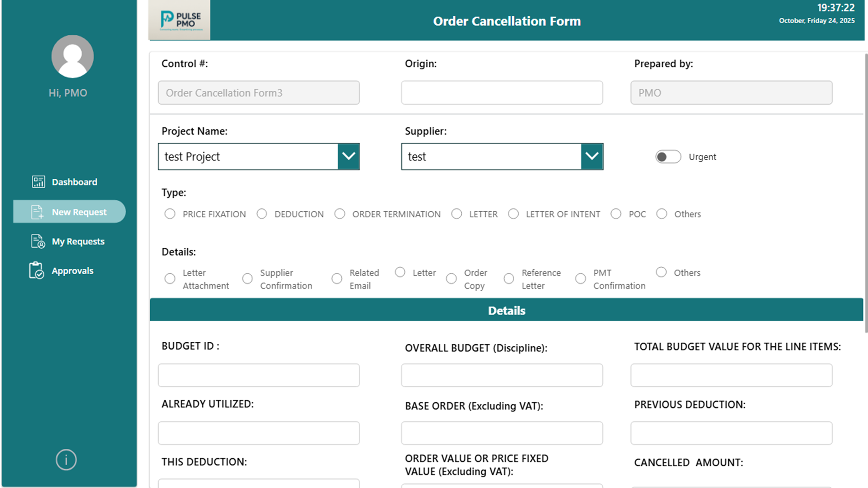Viewport: 868px width, 488px height.
Task: Click the Pulse PMO logo
Action: pos(180,20)
